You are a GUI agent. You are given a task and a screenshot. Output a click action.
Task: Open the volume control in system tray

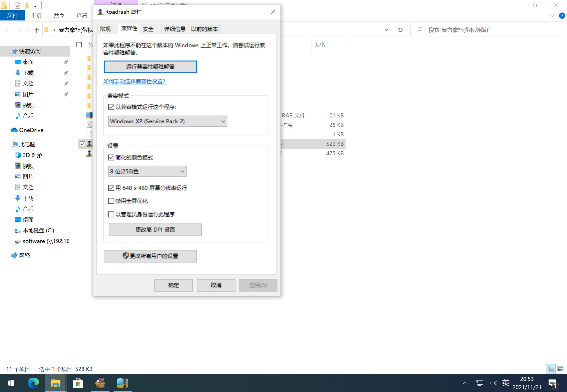[x=494, y=383]
